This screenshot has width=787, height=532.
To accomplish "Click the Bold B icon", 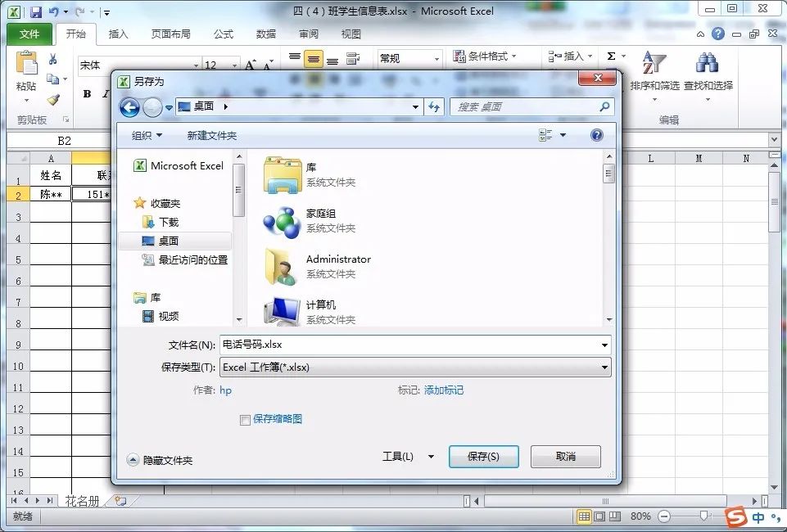I will [88, 94].
